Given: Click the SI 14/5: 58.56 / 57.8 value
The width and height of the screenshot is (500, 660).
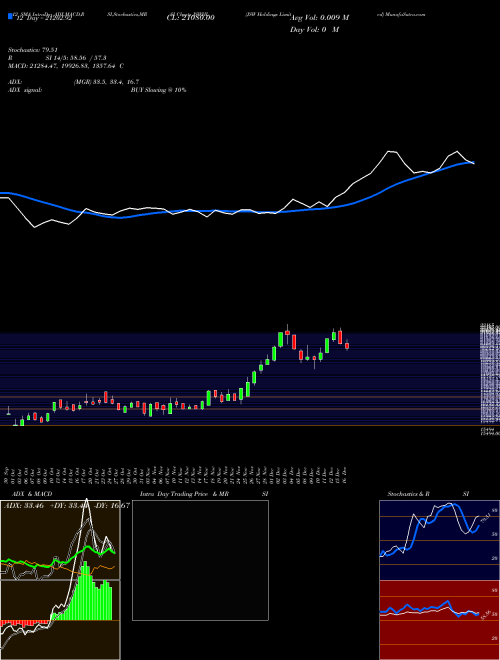Looking at the screenshot, I should click(x=76, y=58).
